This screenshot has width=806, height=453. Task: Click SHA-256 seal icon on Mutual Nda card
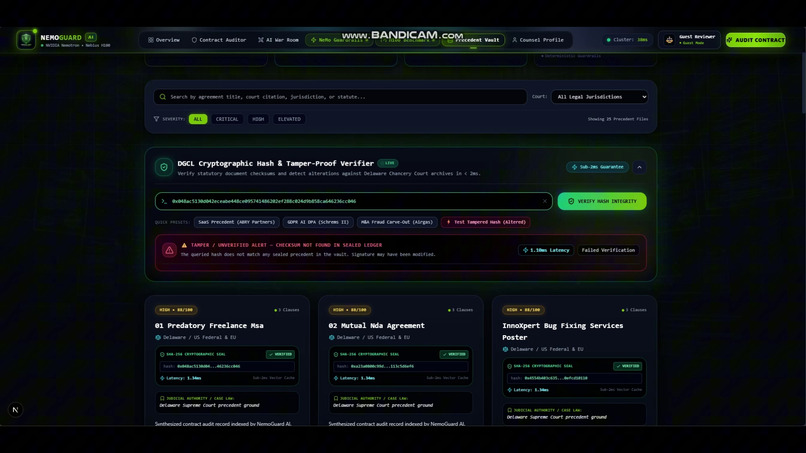336,354
